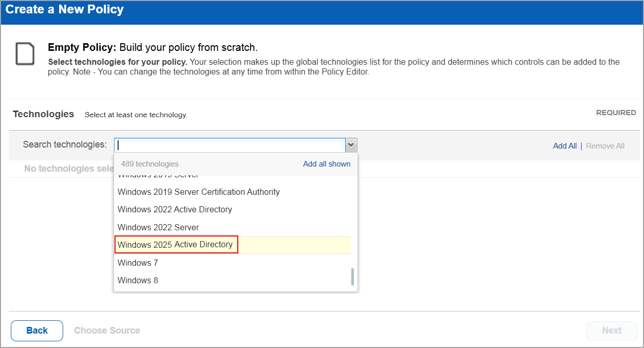The height and width of the screenshot is (348, 644).
Task: Select the Windows 8 technology
Action: [138, 280]
